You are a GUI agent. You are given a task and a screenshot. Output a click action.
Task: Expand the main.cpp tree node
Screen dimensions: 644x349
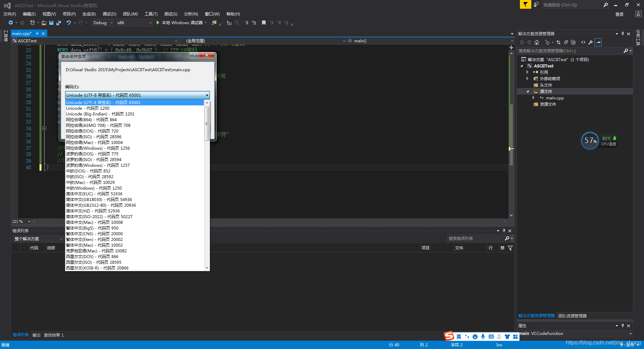tap(534, 98)
